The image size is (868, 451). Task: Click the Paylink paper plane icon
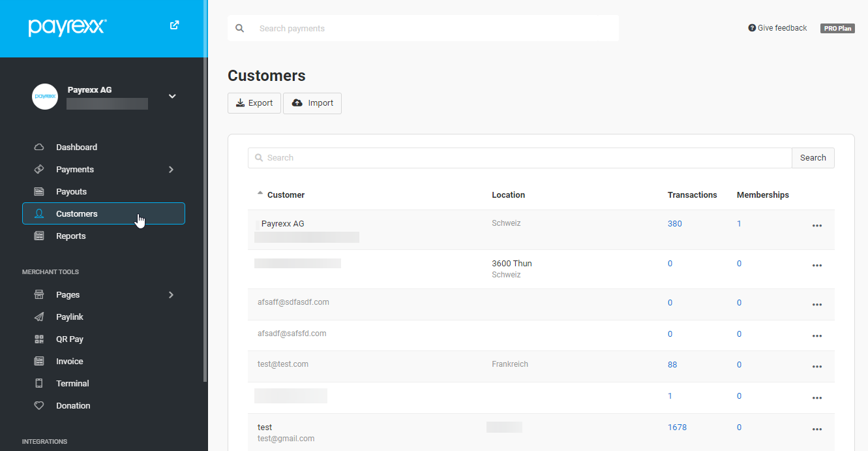pos(39,317)
